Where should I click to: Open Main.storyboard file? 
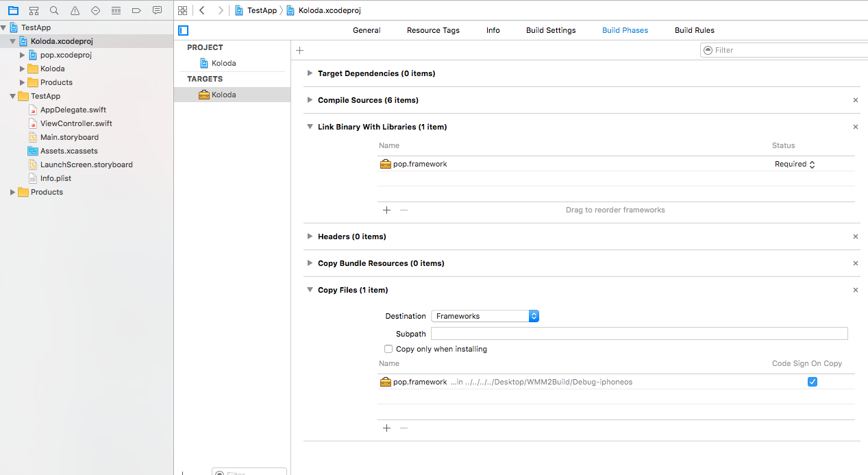pyautogui.click(x=69, y=137)
